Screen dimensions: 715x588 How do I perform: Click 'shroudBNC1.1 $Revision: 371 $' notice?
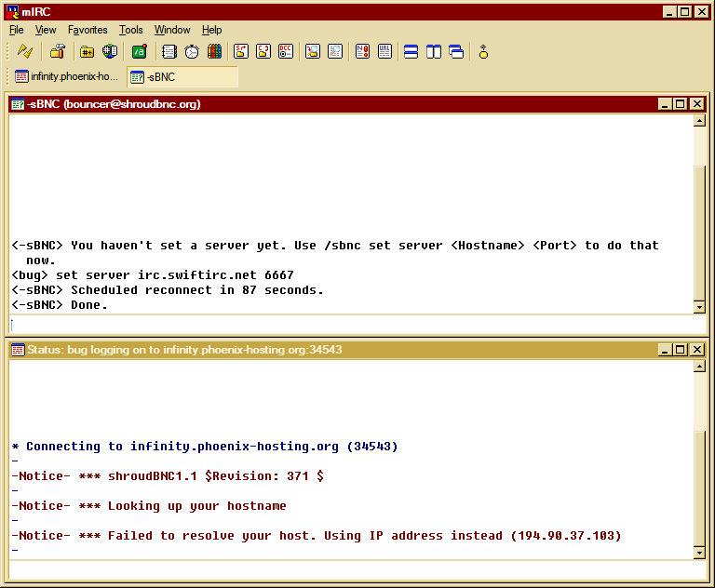pos(168,476)
